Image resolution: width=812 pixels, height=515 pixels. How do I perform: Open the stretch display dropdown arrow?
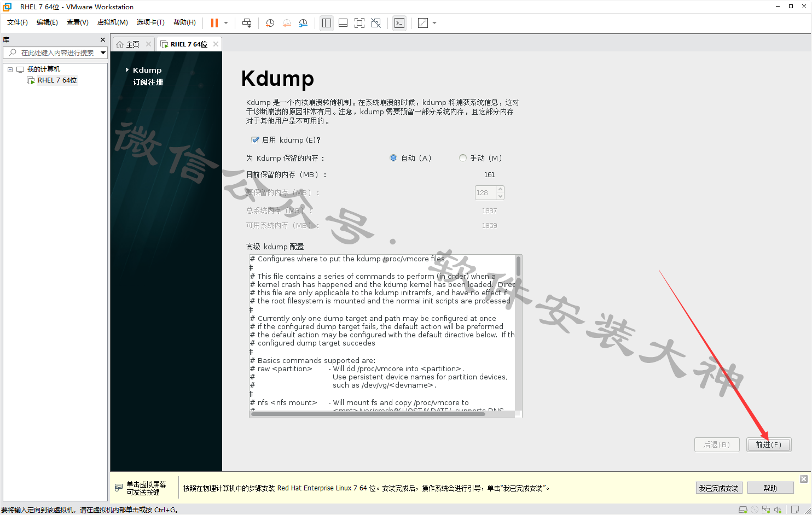(434, 23)
